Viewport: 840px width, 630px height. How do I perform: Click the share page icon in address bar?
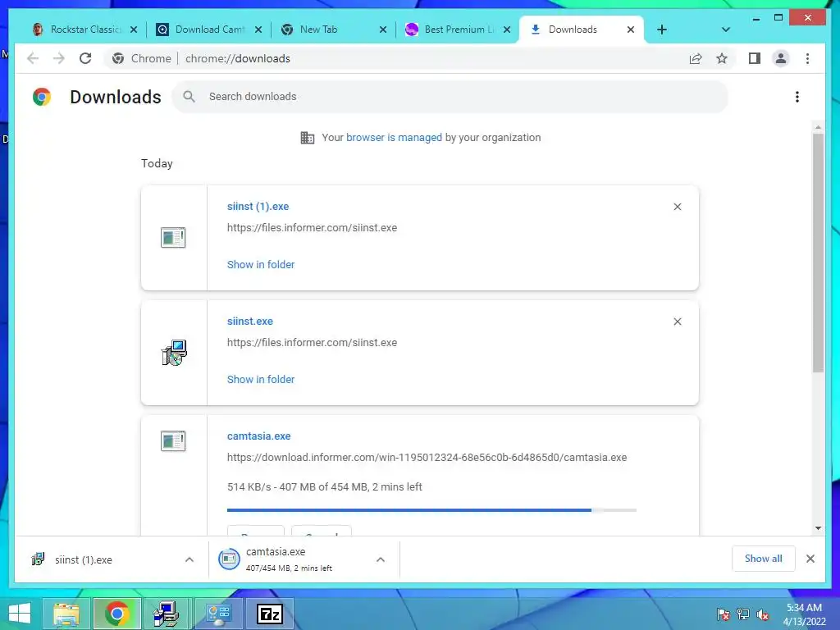point(696,58)
